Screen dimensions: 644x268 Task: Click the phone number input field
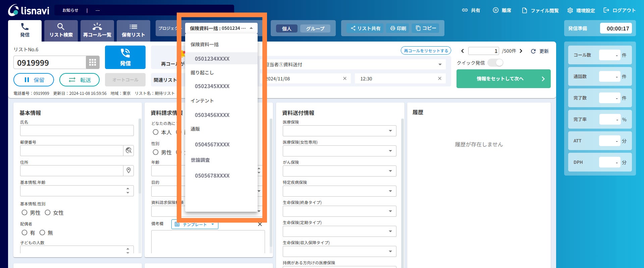(50, 63)
